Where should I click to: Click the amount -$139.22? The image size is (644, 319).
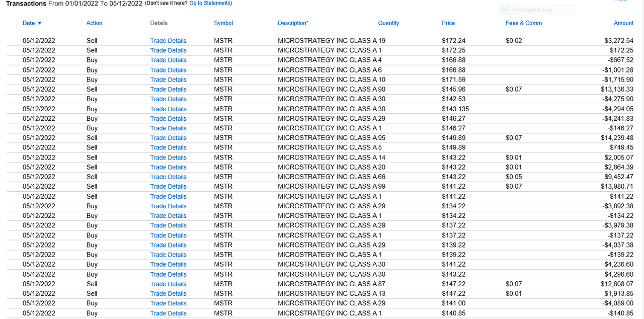(620, 255)
